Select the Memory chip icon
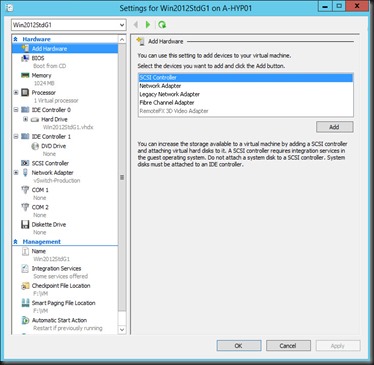Image resolution: width=374 pixels, height=365 pixels. tap(25, 75)
